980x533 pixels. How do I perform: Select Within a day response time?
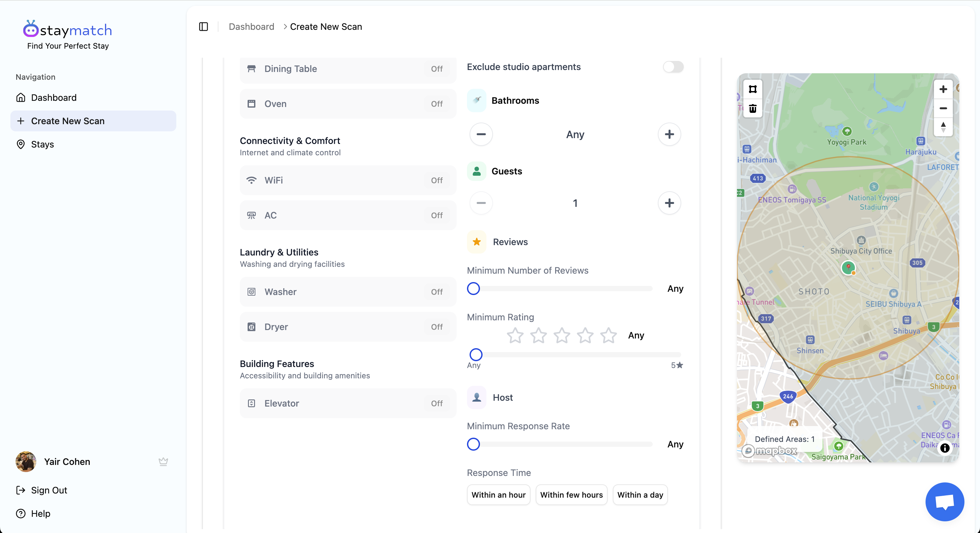pos(640,494)
